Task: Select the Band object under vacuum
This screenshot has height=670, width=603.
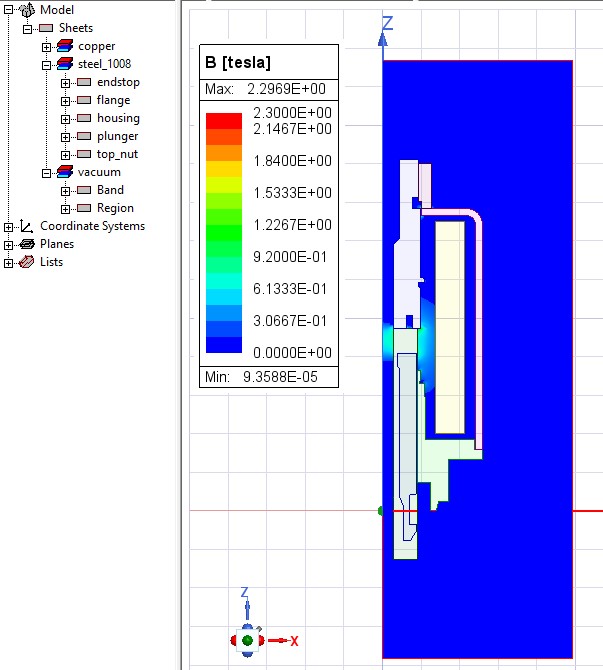Action: [110, 190]
